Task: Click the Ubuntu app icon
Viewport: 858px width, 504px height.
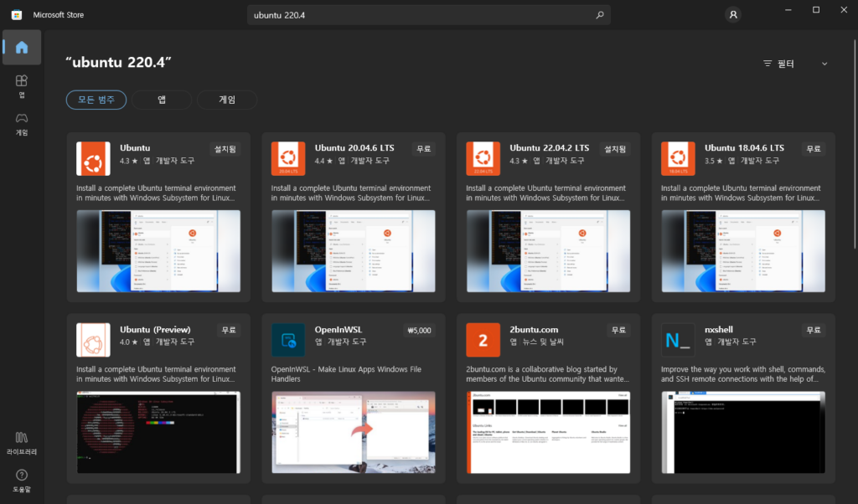Action: (93, 158)
